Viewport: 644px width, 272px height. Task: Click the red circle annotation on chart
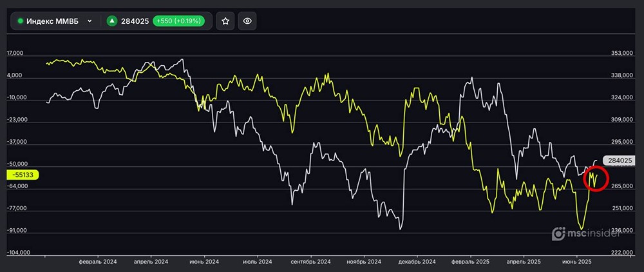[x=596, y=179]
